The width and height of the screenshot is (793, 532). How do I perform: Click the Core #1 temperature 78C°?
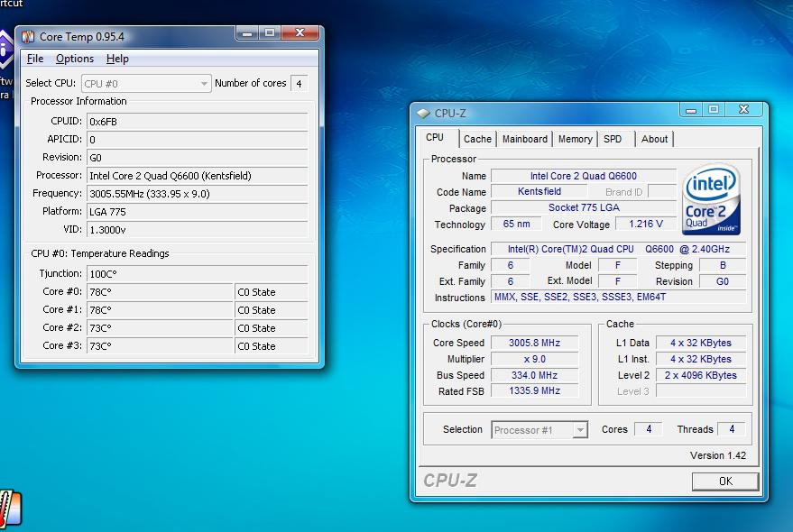160,310
